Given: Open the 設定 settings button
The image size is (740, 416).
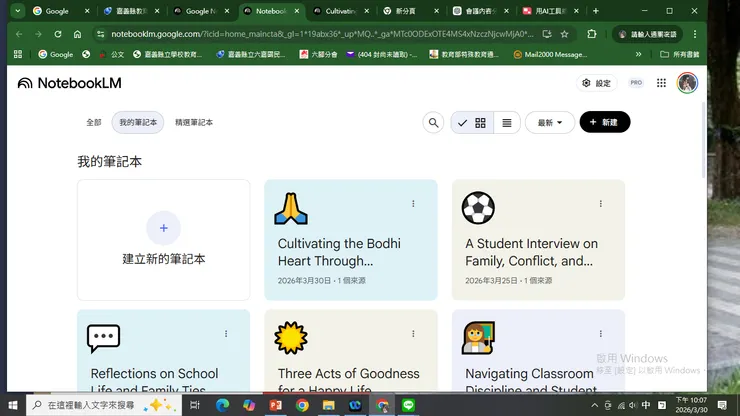Looking at the screenshot, I should [597, 83].
